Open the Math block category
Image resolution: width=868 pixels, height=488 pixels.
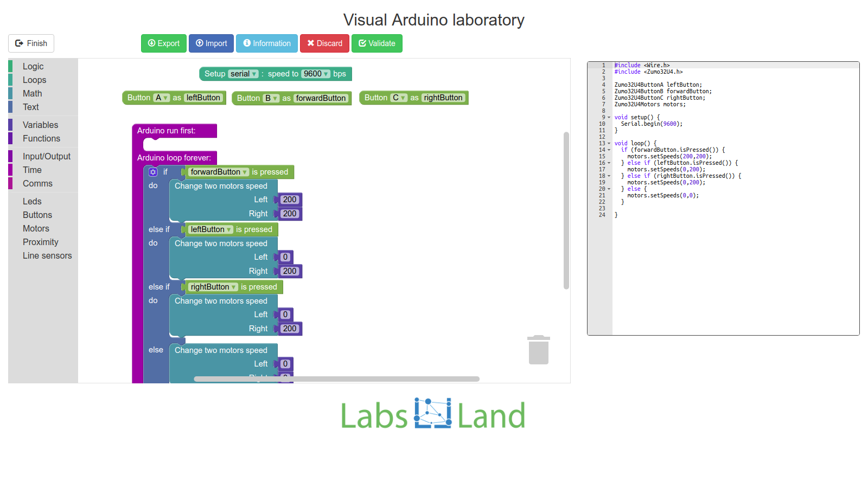pyautogui.click(x=43, y=93)
